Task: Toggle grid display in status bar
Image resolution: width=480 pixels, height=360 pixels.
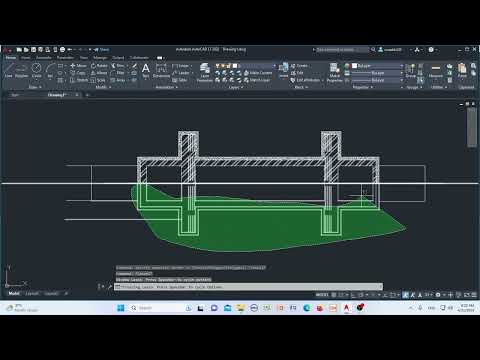Action: (334, 295)
